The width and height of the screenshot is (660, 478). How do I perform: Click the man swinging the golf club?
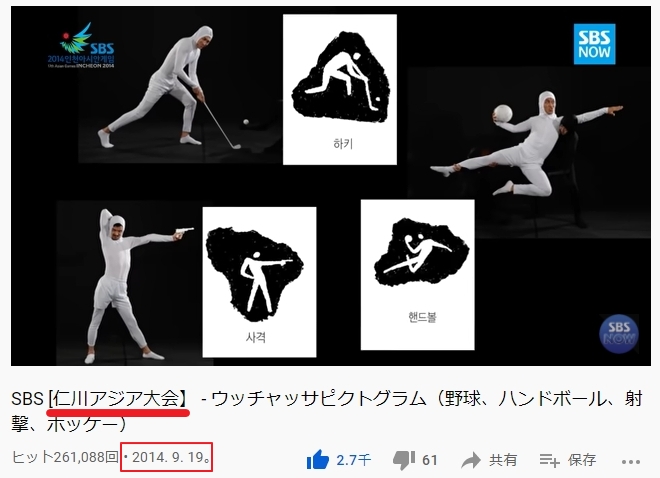coord(170,88)
